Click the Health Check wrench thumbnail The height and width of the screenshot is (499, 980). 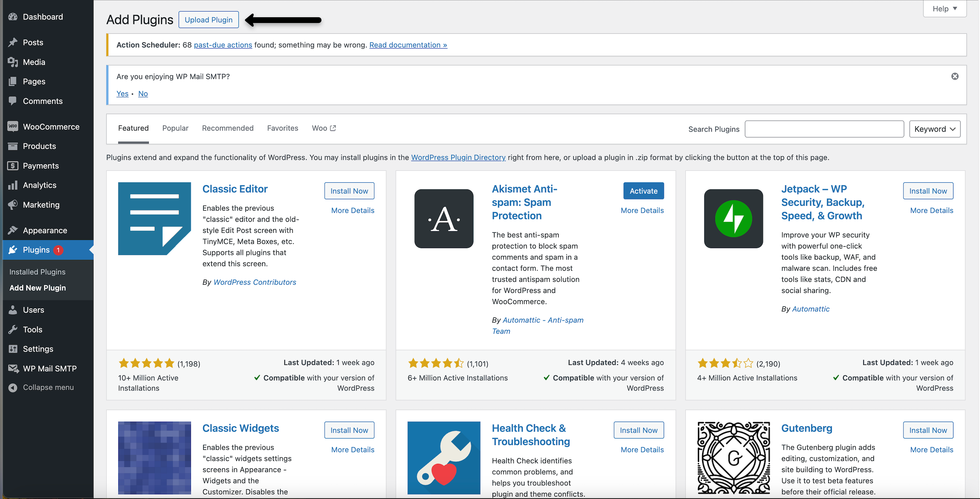[x=444, y=458]
